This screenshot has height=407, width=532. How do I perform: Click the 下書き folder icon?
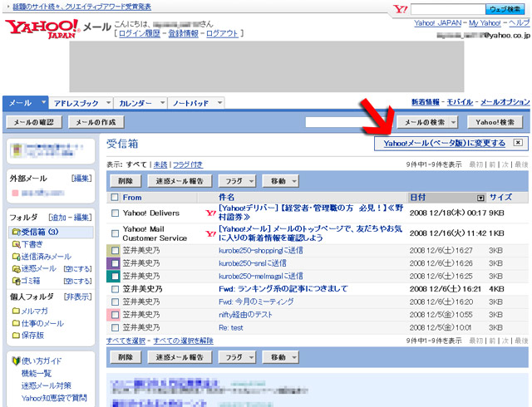coord(17,244)
